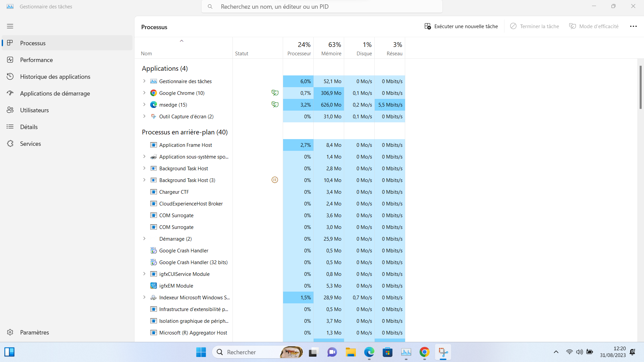Click the process search input field

point(322,7)
